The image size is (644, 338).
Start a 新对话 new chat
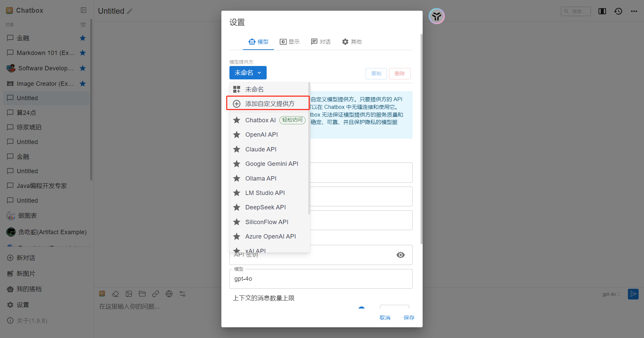pos(46,258)
